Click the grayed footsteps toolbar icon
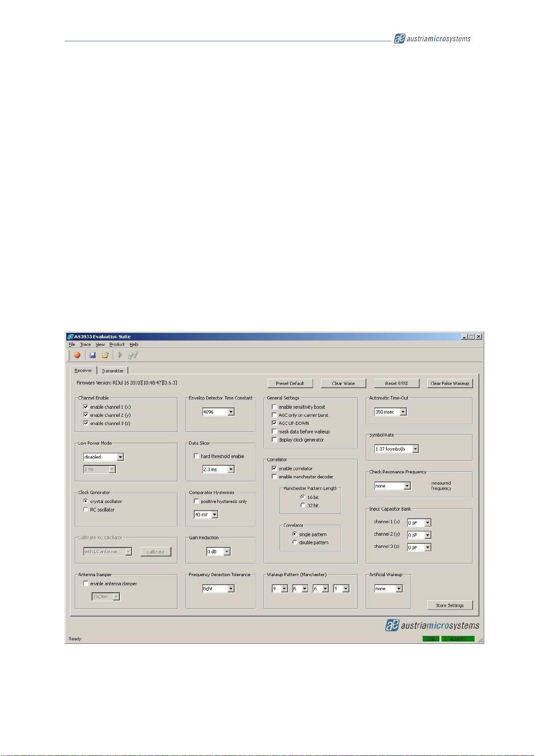The width and height of the screenshot is (534, 756). 133,355
